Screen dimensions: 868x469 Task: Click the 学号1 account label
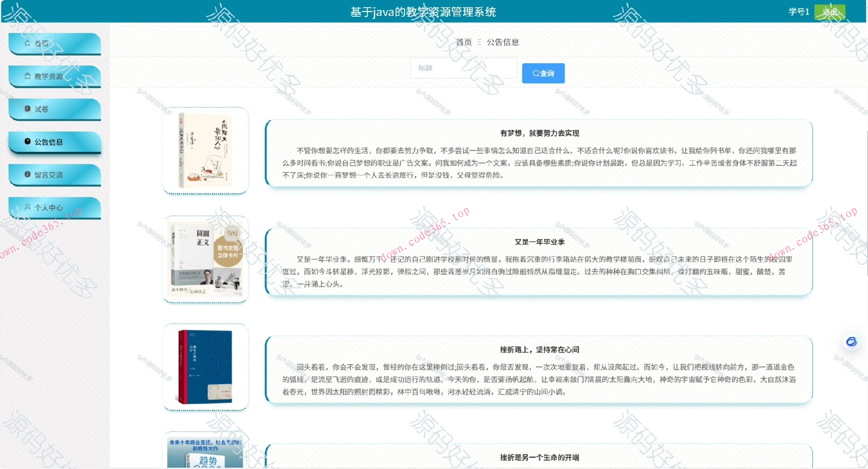pyautogui.click(x=798, y=12)
